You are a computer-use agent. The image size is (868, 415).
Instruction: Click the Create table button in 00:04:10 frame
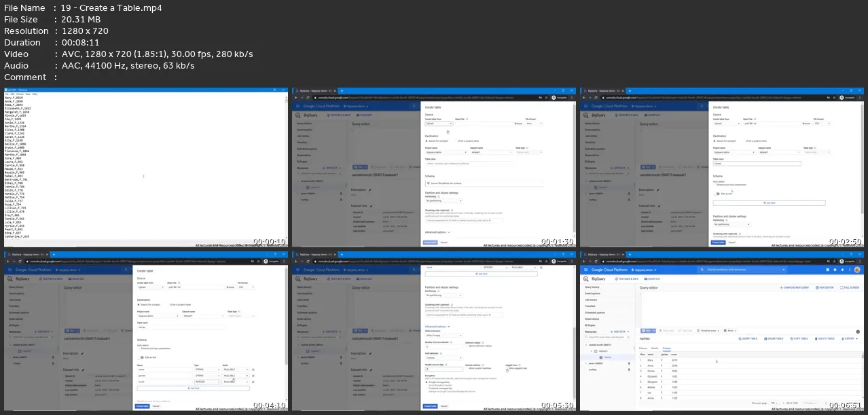[x=141, y=405]
